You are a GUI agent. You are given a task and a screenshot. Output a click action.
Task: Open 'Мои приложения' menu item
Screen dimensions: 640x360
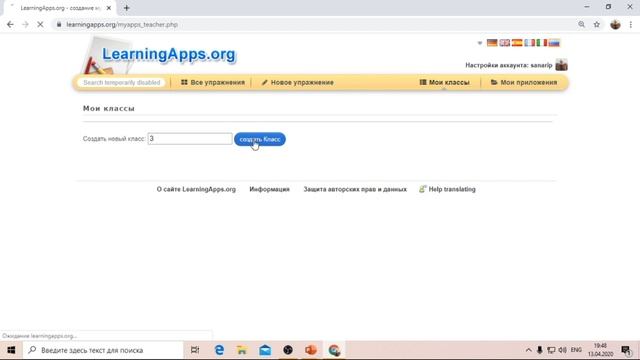pos(524,82)
